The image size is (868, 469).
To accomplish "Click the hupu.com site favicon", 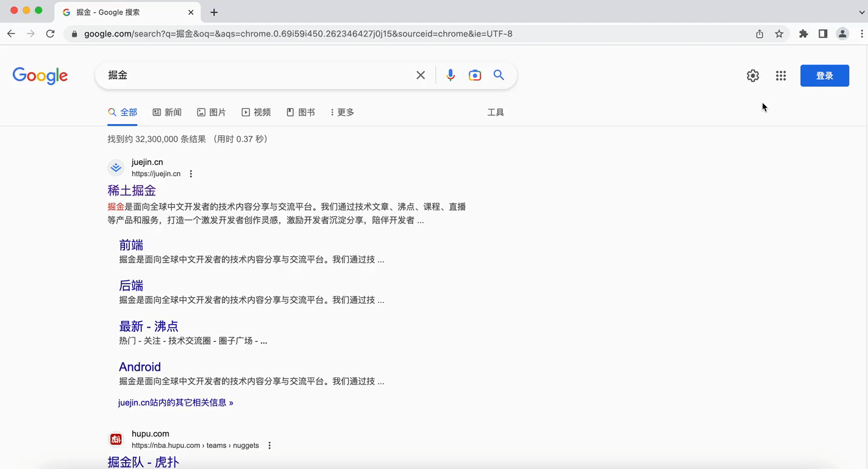I will click(x=116, y=439).
